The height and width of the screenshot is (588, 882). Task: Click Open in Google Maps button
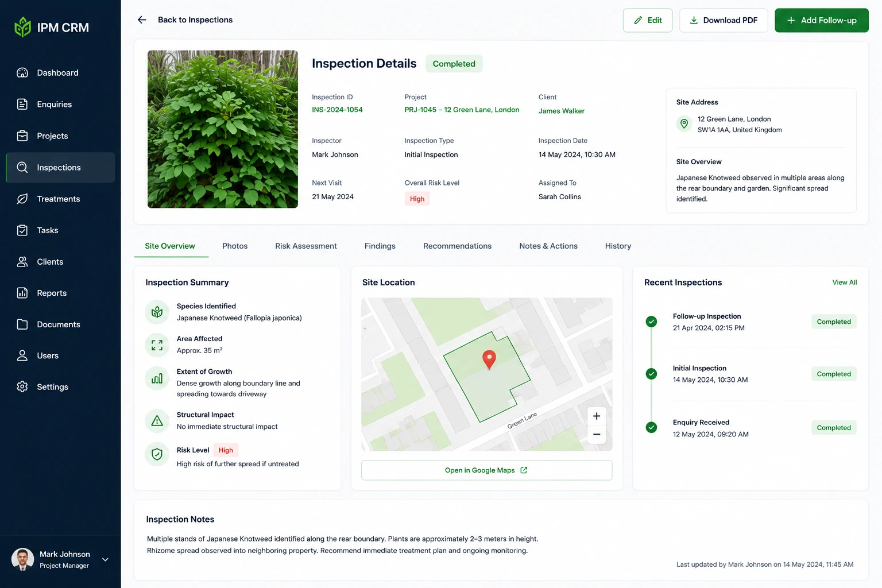coord(486,470)
